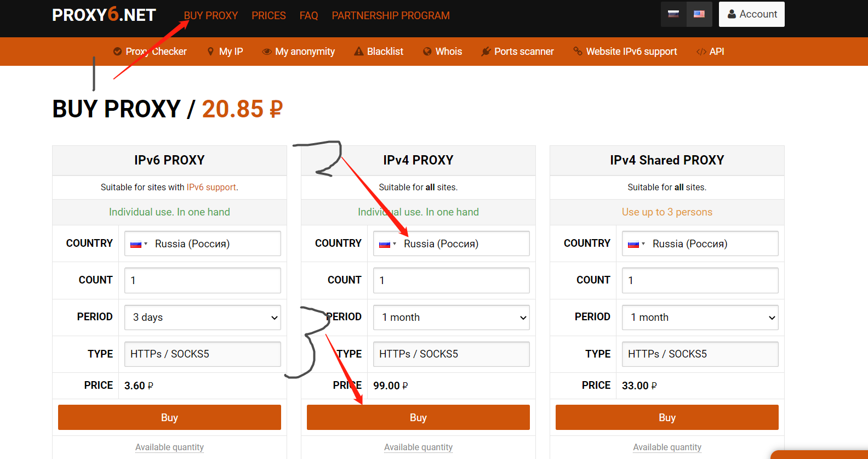
Task: Focus the IPv4 Shared PROXY count field
Action: click(700, 280)
